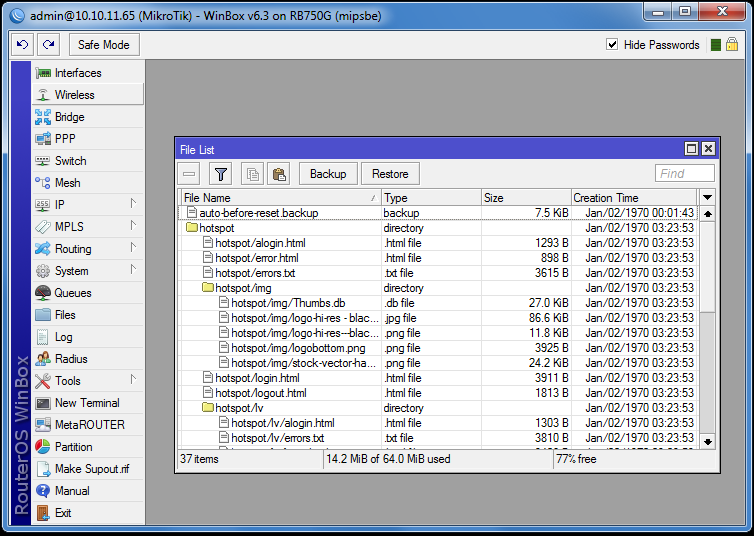This screenshot has height=536, width=754.
Task: Click the remove (minus) file button
Action: [x=189, y=174]
